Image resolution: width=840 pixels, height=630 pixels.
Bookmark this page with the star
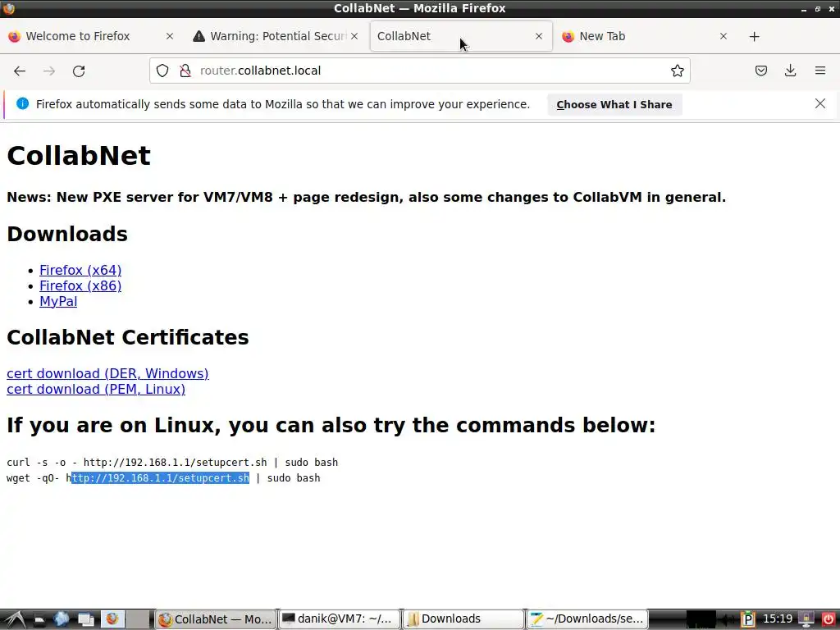[677, 71]
